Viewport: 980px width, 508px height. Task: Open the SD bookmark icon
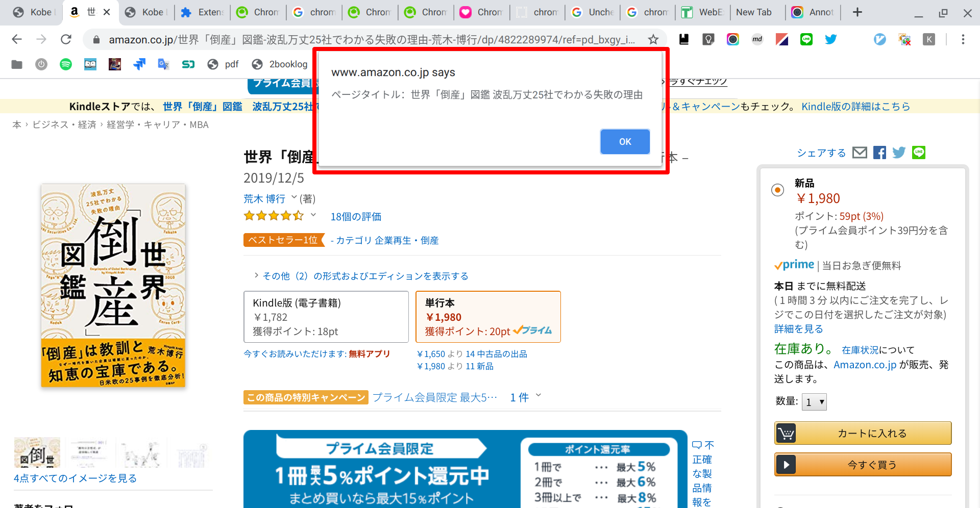(x=188, y=64)
